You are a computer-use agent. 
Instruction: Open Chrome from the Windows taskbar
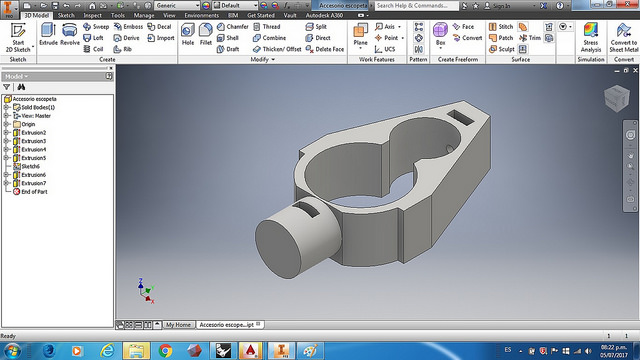coord(165,351)
